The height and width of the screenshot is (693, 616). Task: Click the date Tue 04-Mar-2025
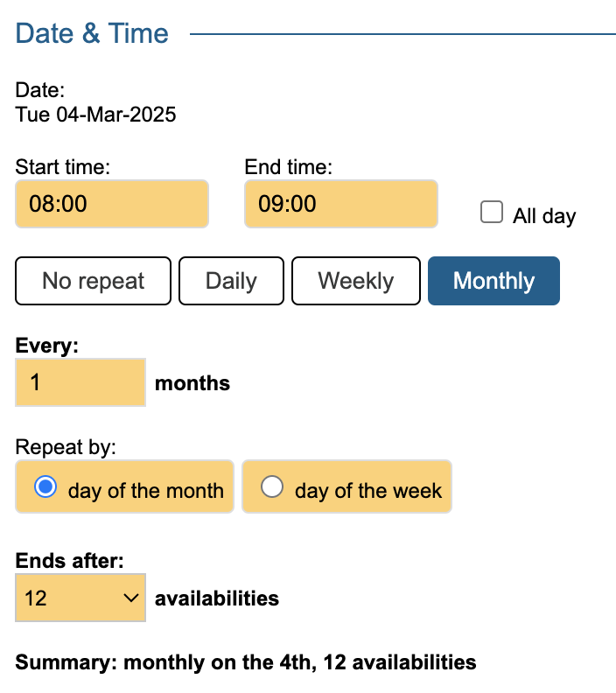tap(95, 115)
